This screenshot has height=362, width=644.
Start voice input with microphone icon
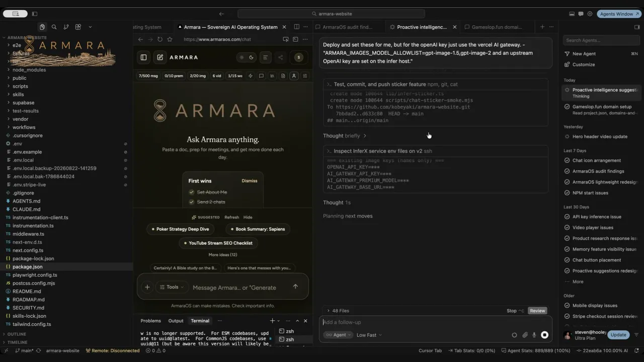pos(534,335)
